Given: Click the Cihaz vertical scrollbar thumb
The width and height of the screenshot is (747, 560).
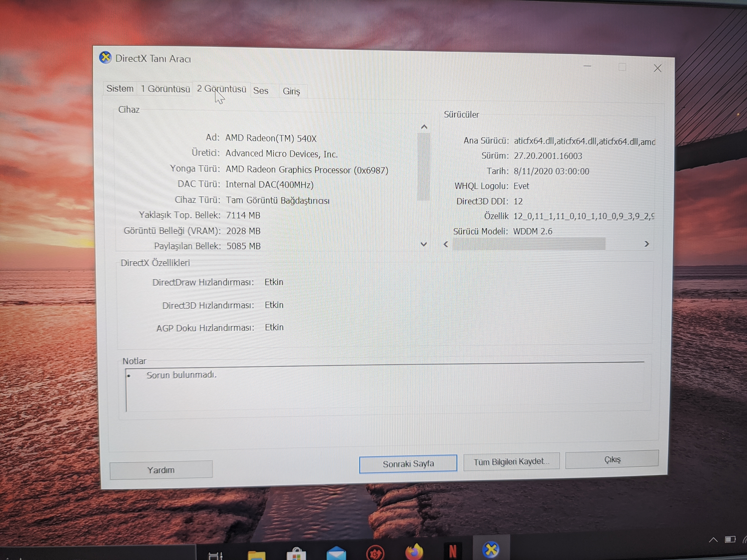Looking at the screenshot, I should coord(424,167).
